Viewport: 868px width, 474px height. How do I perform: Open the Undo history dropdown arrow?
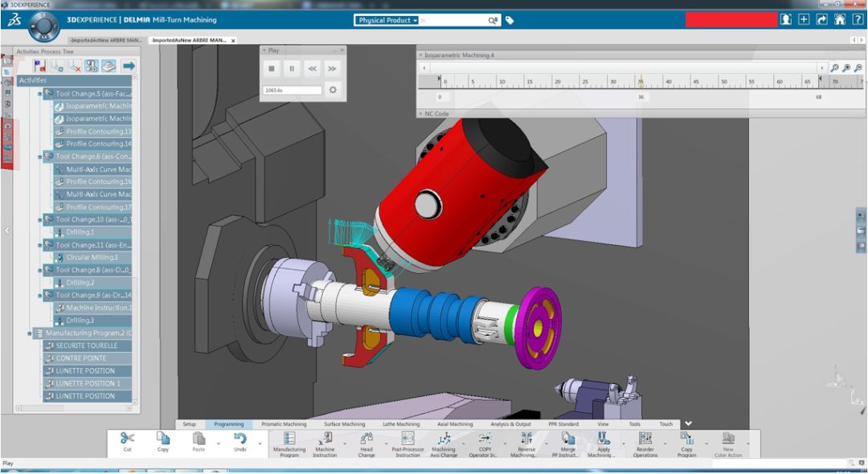(260, 443)
